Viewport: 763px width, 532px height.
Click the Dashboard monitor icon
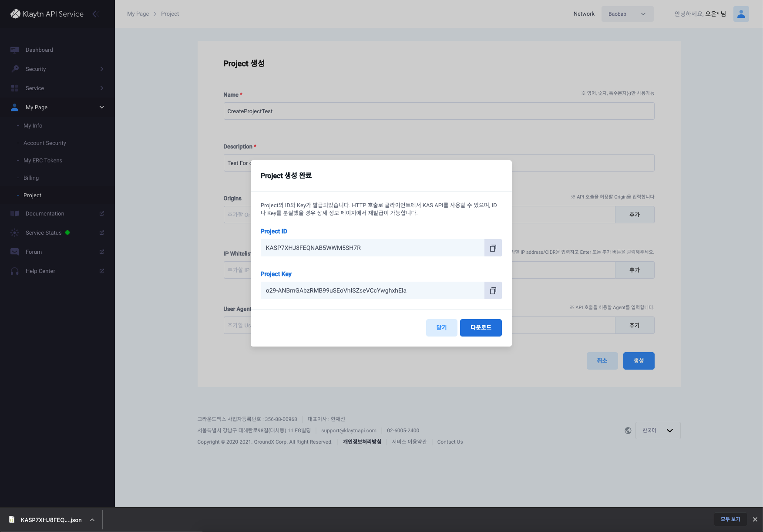(x=15, y=50)
